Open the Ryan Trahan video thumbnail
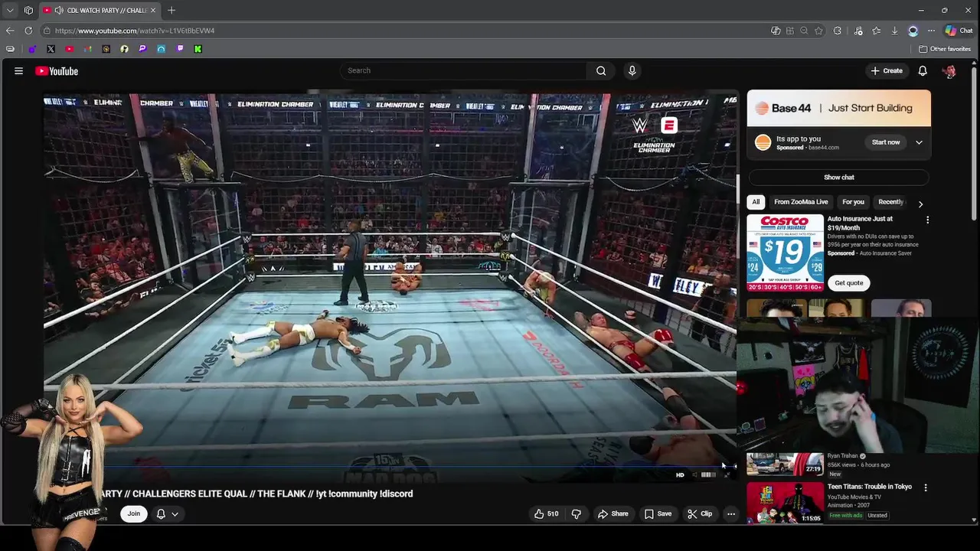The image size is (980, 551). click(785, 464)
